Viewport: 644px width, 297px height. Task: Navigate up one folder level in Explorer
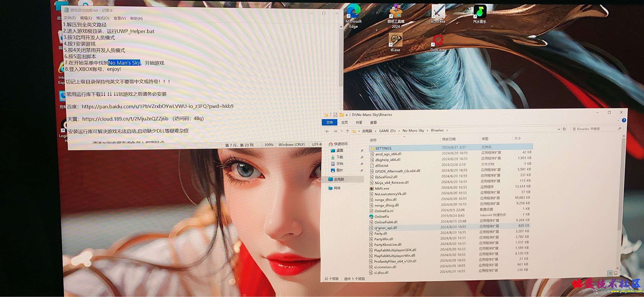tap(347, 131)
